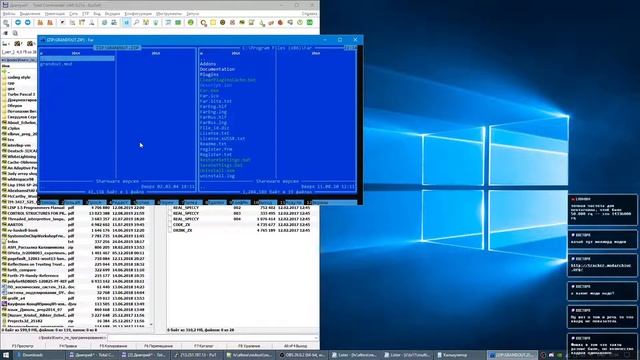Click Alt+F4 Выход button in Total Commander
The height and width of the screenshot is (360, 640).
click(295, 346)
